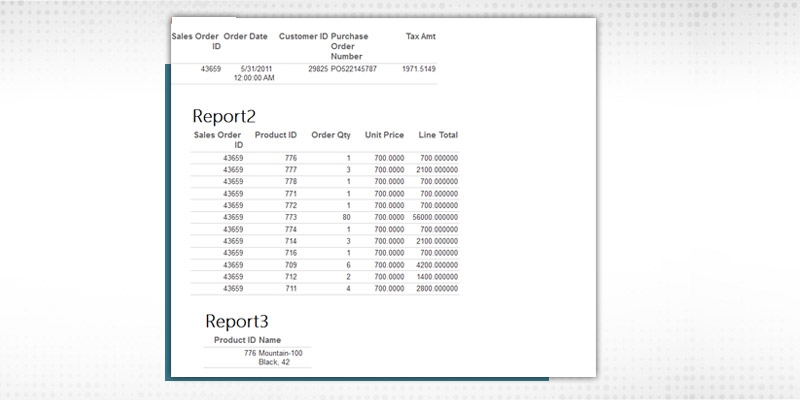Select the Customer ID column header

[x=302, y=36]
